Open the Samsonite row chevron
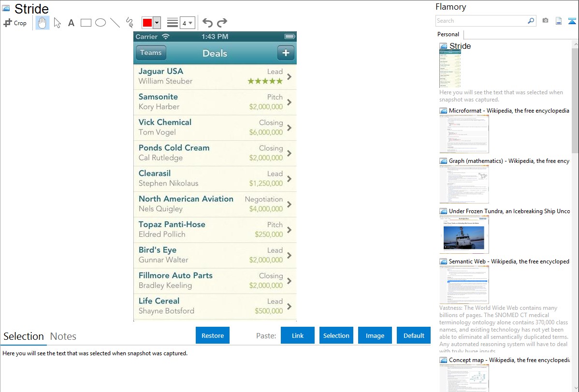This screenshot has width=579, height=392. pyautogui.click(x=289, y=102)
